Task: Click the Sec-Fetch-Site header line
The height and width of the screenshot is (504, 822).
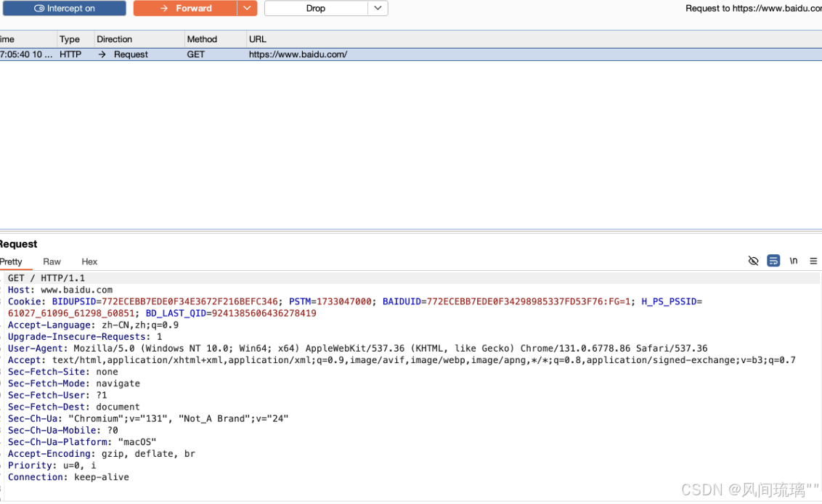Action: tap(63, 372)
